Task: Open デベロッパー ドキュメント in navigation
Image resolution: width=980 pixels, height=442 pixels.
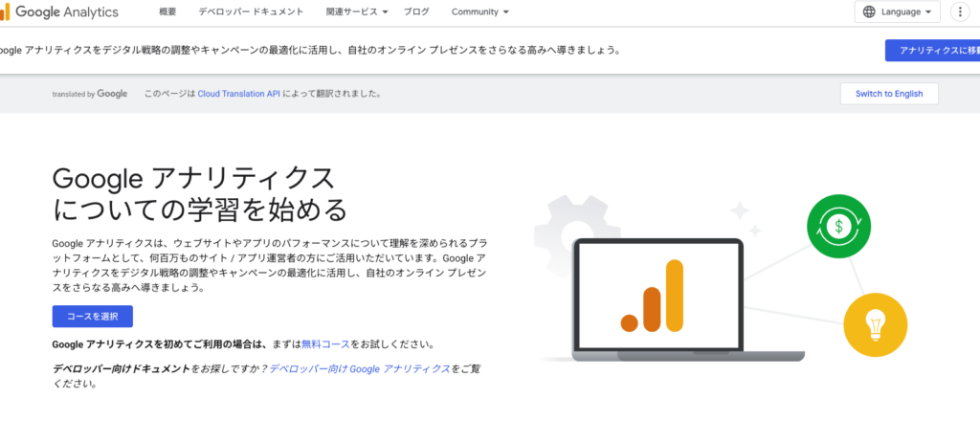Action: click(252, 11)
